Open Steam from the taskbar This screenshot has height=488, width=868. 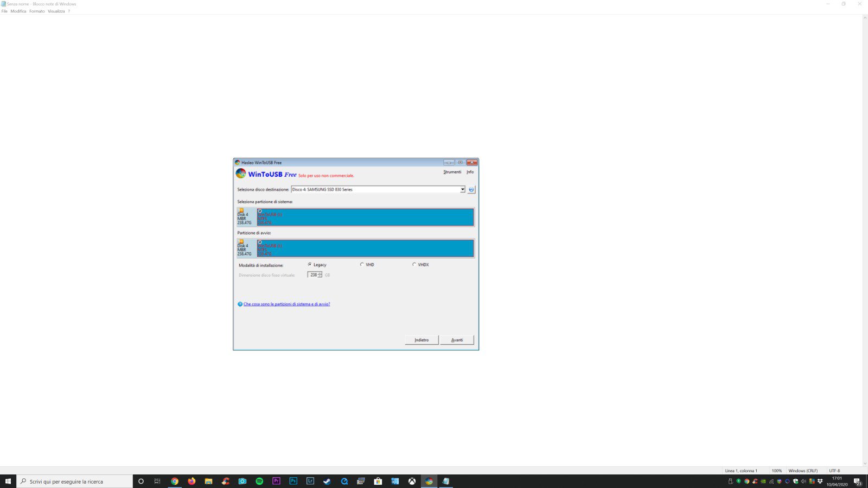pyautogui.click(x=327, y=481)
